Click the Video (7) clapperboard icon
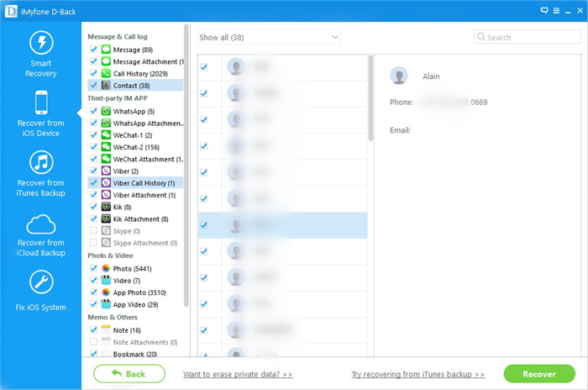Image resolution: width=588 pixels, height=390 pixels. click(106, 281)
